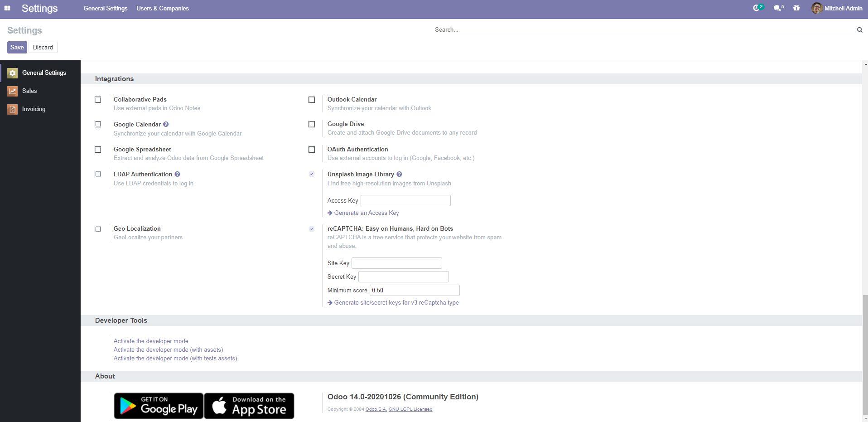The height and width of the screenshot is (422, 868).
Task: Open the apps grid menu icon
Action: tap(7, 8)
